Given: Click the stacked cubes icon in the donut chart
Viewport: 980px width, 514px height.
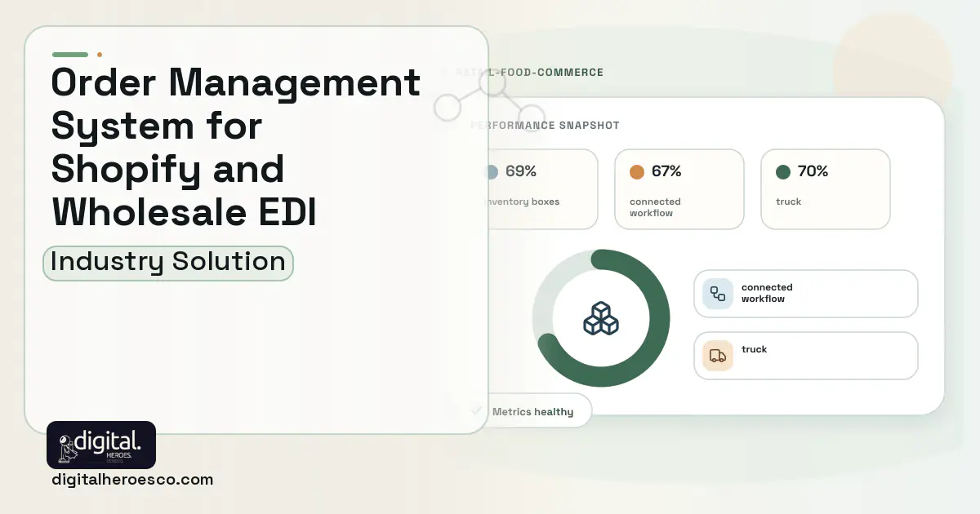Looking at the screenshot, I should click(601, 318).
